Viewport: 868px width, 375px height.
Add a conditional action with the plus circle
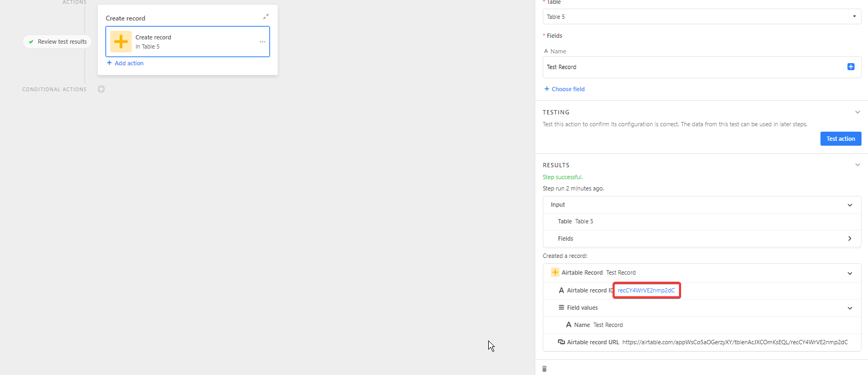[x=101, y=89]
